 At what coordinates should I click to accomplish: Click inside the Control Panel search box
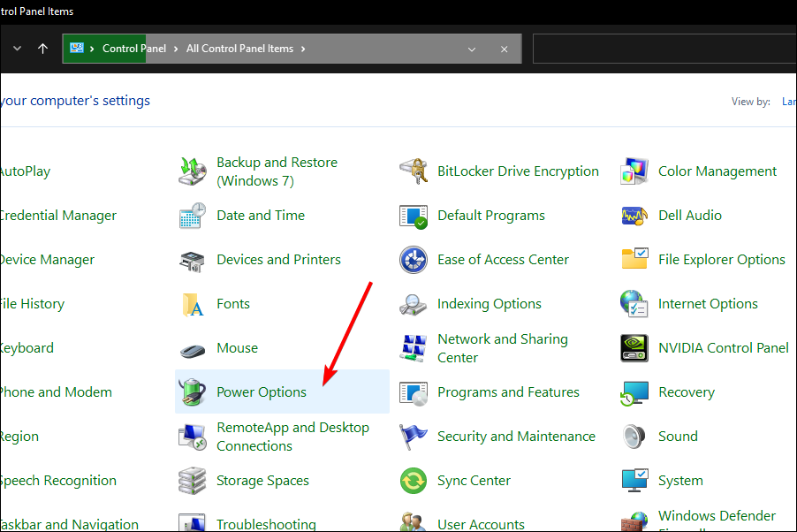(663, 49)
